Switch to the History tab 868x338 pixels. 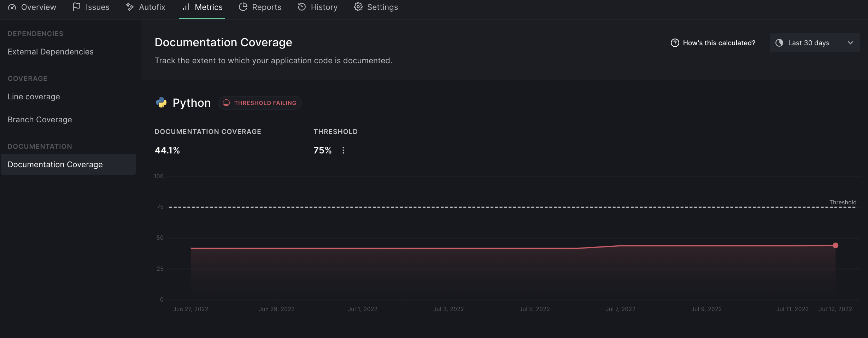coord(317,7)
